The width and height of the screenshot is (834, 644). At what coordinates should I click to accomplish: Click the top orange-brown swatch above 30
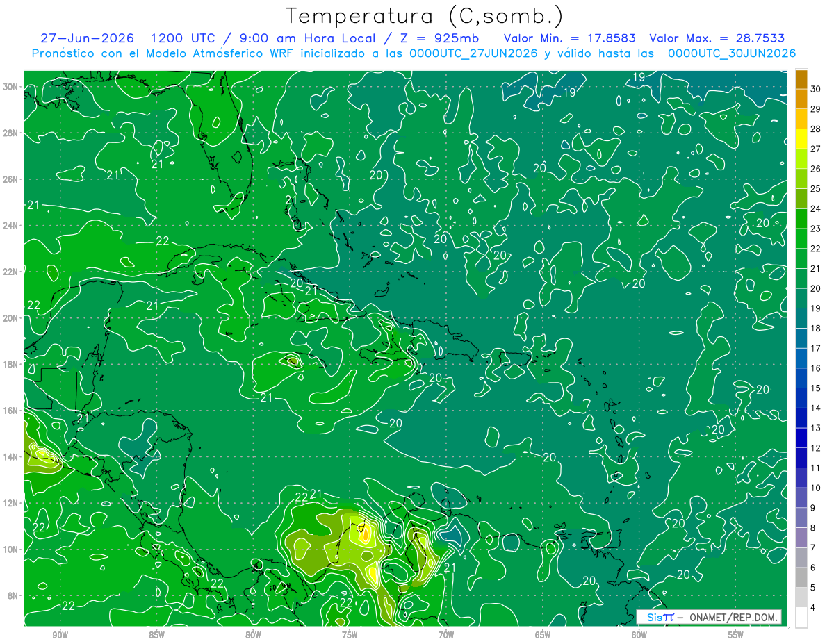click(801, 80)
